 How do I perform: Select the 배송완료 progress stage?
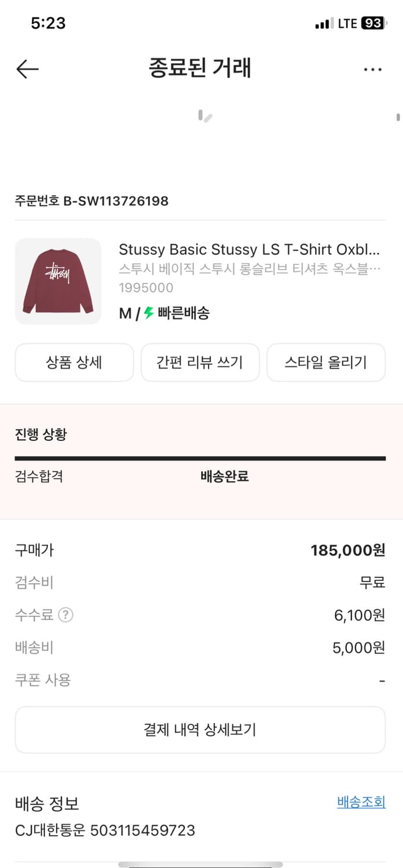click(225, 477)
